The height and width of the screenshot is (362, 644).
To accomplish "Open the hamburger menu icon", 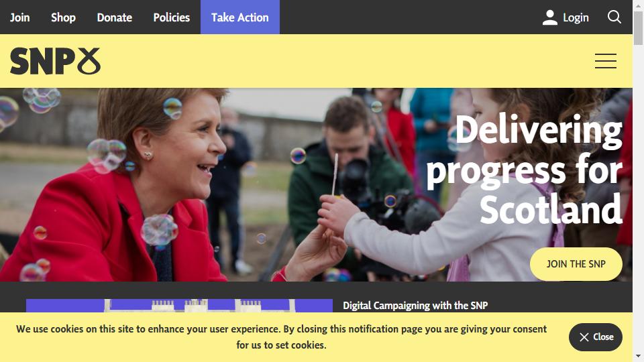I will [x=605, y=61].
